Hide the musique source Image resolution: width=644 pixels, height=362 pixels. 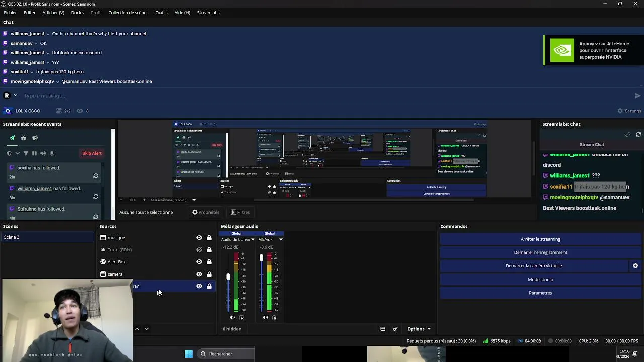pyautogui.click(x=199, y=238)
